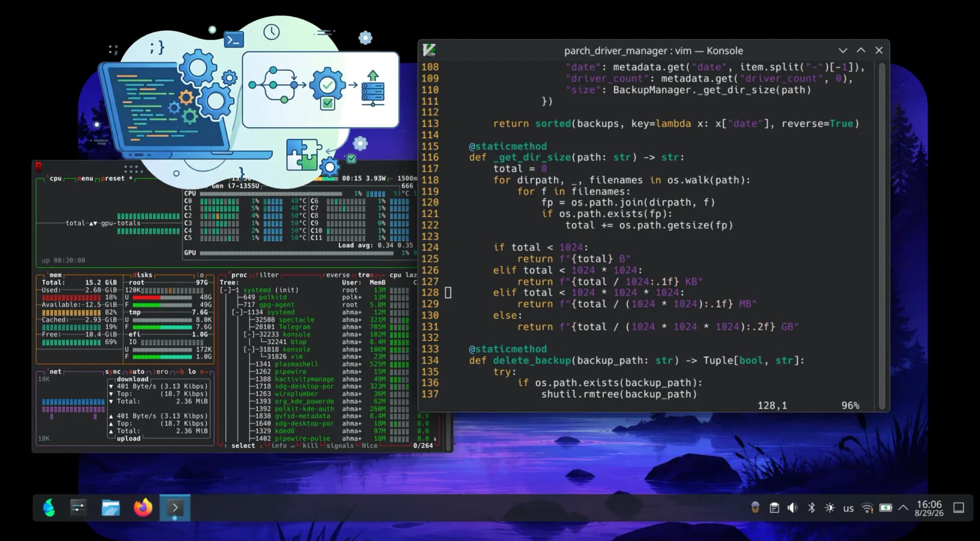Image resolution: width=980 pixels, height=541 pixels.
Task: Click 'kill' in btop proc footer
Action: (x=310, y=445)
